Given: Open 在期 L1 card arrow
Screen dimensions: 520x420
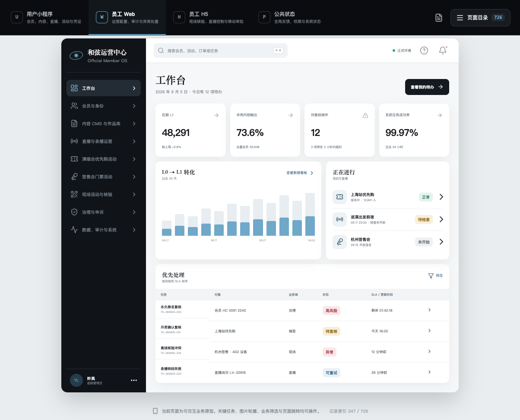Looking at the screenshot, I should point(216,115).
